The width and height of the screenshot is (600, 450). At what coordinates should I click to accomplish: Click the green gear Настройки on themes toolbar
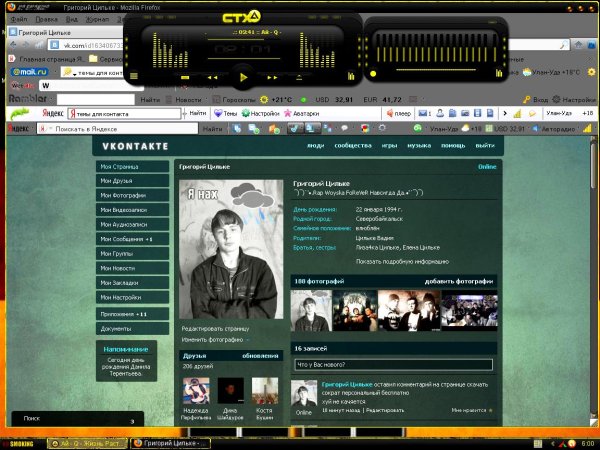coord(261,113)
